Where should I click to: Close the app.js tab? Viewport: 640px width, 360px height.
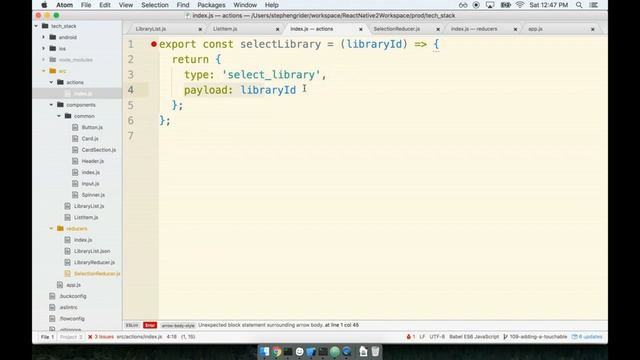coord(593,29)
